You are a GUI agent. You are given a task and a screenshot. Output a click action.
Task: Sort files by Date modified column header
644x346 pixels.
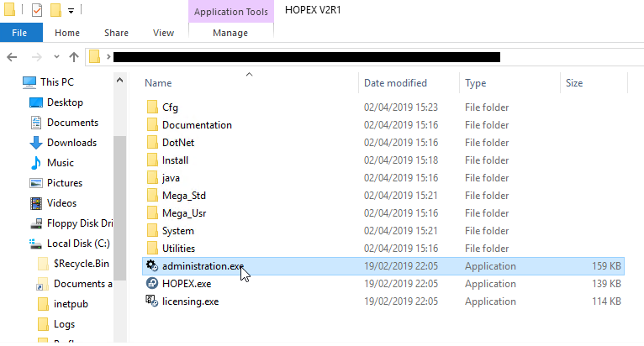[395, 83]
